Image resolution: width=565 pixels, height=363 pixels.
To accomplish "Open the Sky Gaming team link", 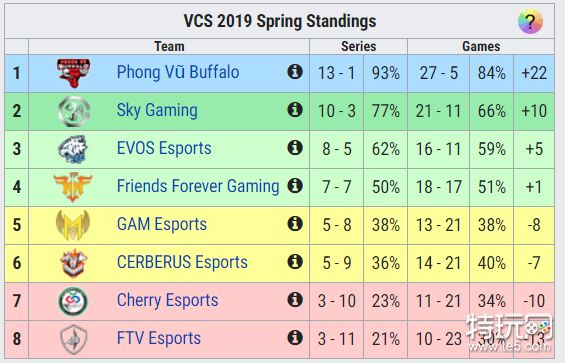I will (x=157, y=110).
